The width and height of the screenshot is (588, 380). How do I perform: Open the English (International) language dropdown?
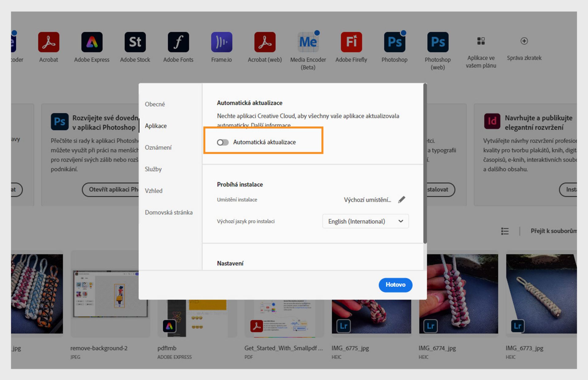[365, 221]
